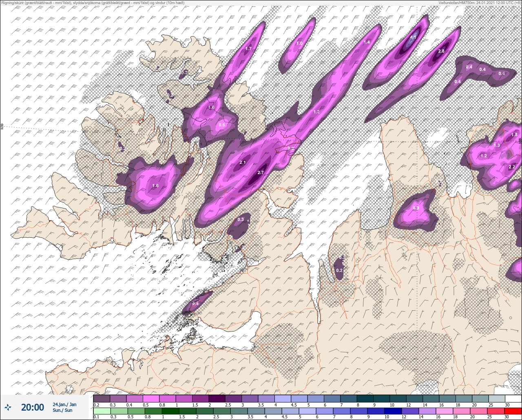The height and width of the screenshot is (420, 522).
Task: Select the dark green 1 swatch in rain legend
Action: [x=170, y=411]
